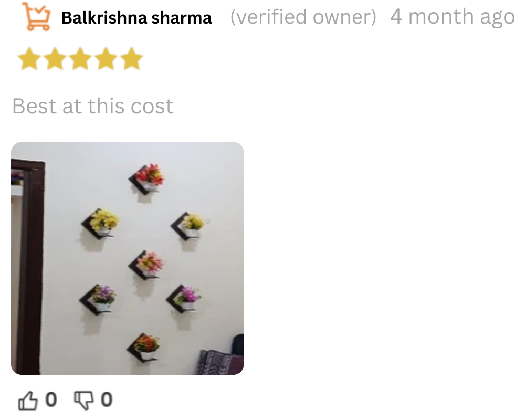The image size is (525, 420).
Task: Click the thumbs down count zero
Action: [x=107, y=400]
